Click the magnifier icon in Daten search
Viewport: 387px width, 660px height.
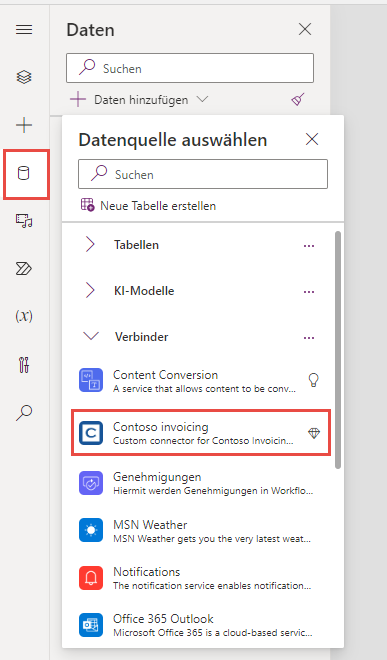(87, 67)
